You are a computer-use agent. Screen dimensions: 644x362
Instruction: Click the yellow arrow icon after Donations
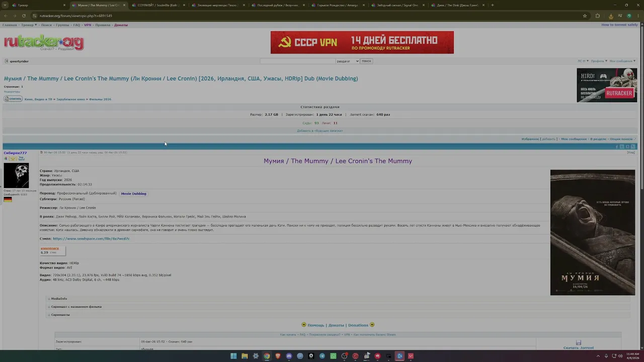click(372, 325)
